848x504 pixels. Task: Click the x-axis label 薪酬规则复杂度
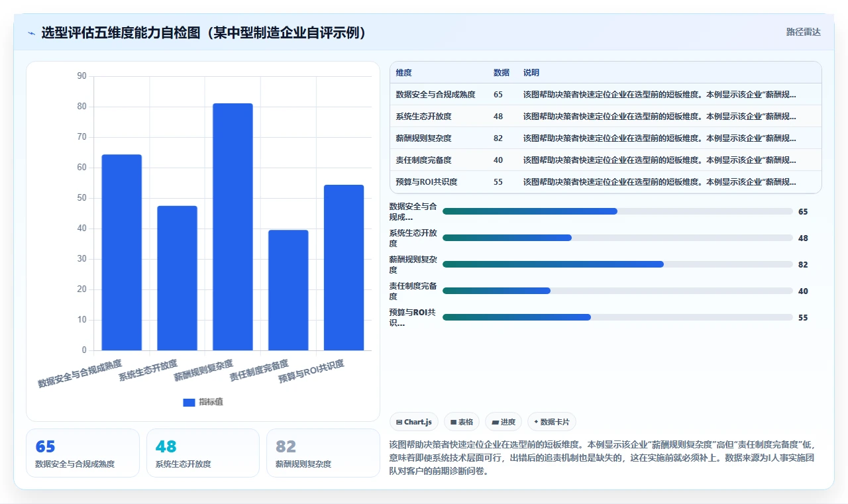pos(203,370)
